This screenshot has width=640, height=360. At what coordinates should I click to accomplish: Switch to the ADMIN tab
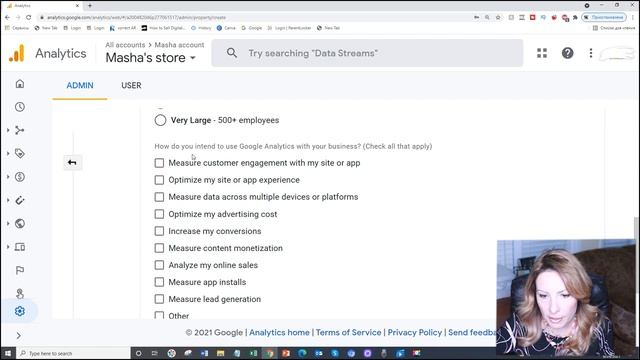(80, 85)
